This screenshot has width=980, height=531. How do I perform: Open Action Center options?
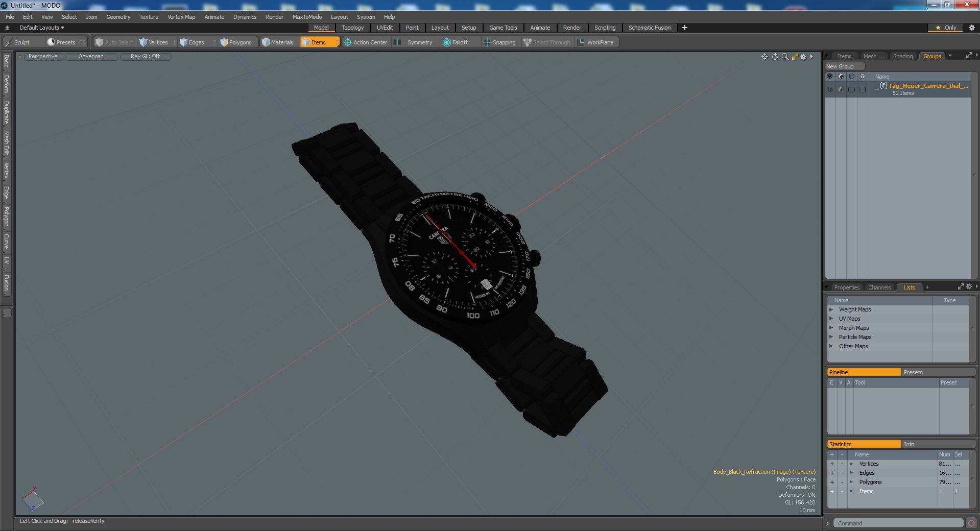(x=366, y=42)
